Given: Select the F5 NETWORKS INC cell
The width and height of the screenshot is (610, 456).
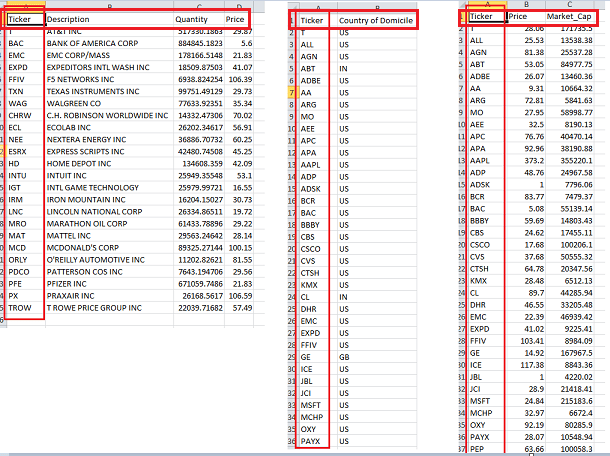Looking at the screenshot, I should (109, 79).
